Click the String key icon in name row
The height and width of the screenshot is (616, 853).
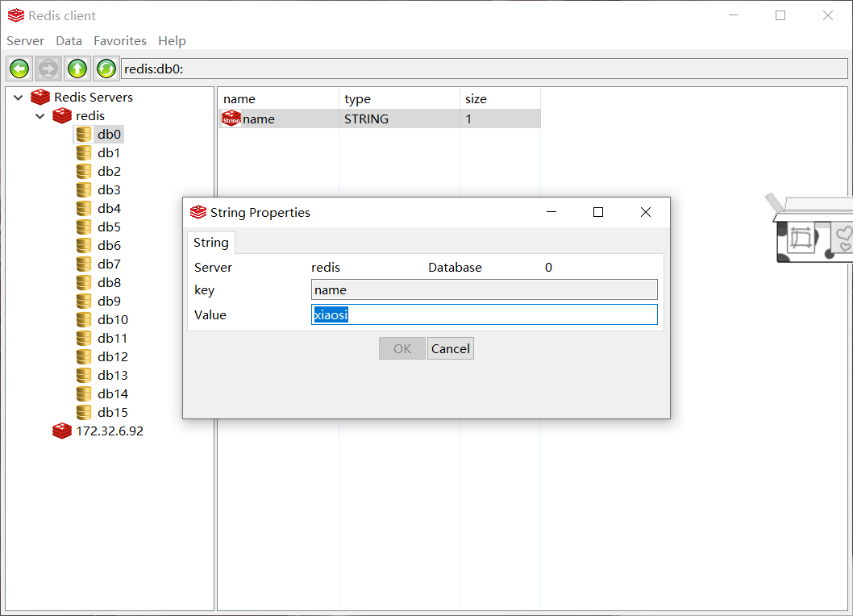point(231,118)
